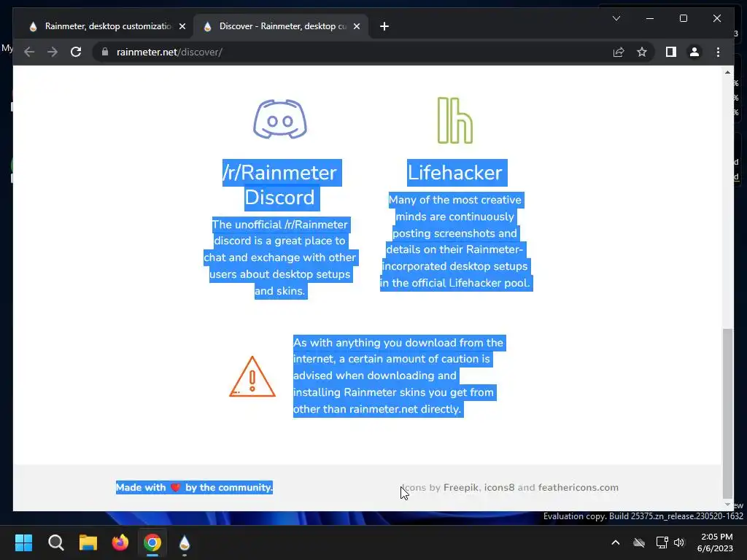The width and height of the screenshot is (747, 560).
Task: Launch Firefox from the taskbar
Action: [120, 542]
